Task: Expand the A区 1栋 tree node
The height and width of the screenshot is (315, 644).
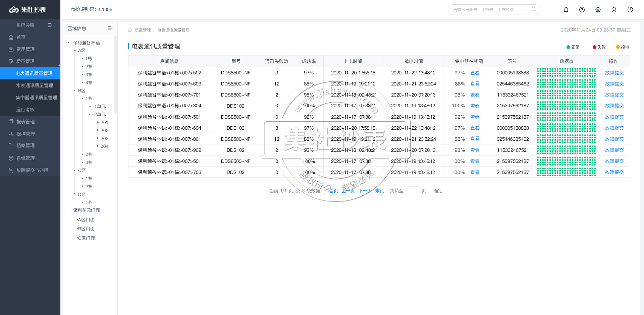Action: (83, 59)
